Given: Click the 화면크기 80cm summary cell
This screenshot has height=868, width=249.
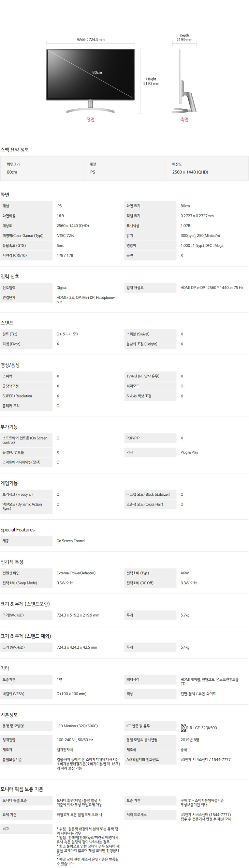Looking at the screenshot, I should (x=42, y=168).
